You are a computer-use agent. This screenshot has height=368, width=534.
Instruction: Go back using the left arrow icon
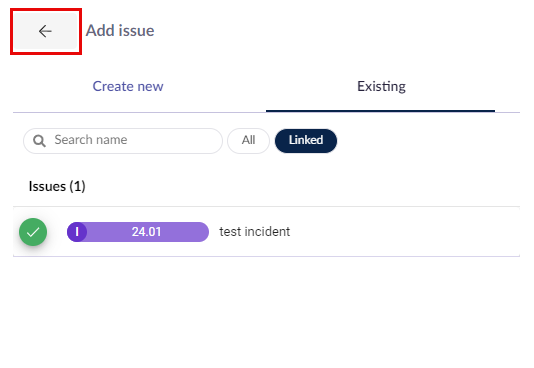point(45,31)
